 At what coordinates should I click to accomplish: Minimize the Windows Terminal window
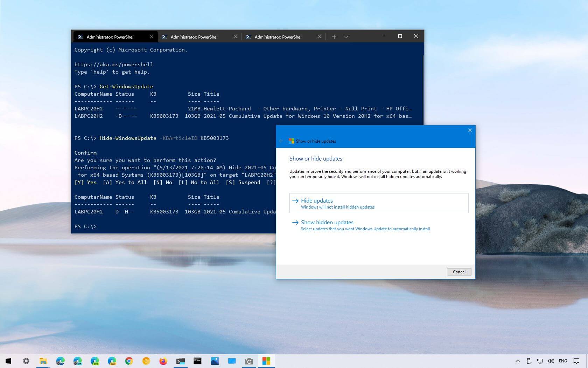[384, 36]
